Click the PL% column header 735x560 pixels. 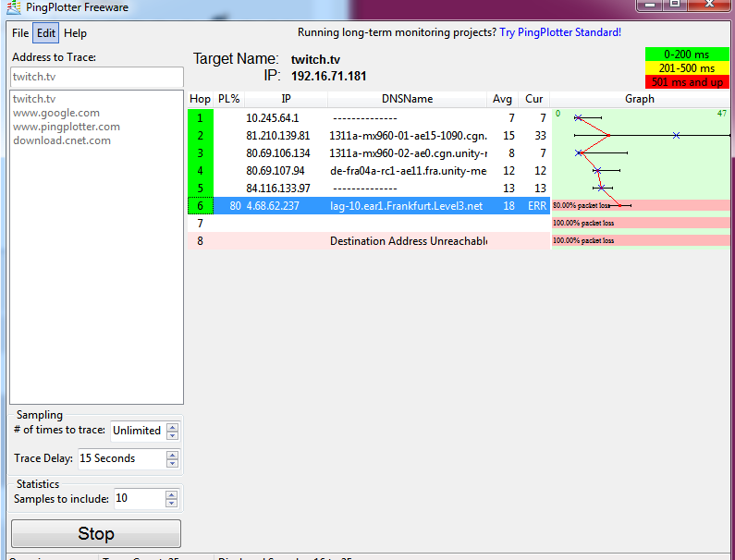228,99
